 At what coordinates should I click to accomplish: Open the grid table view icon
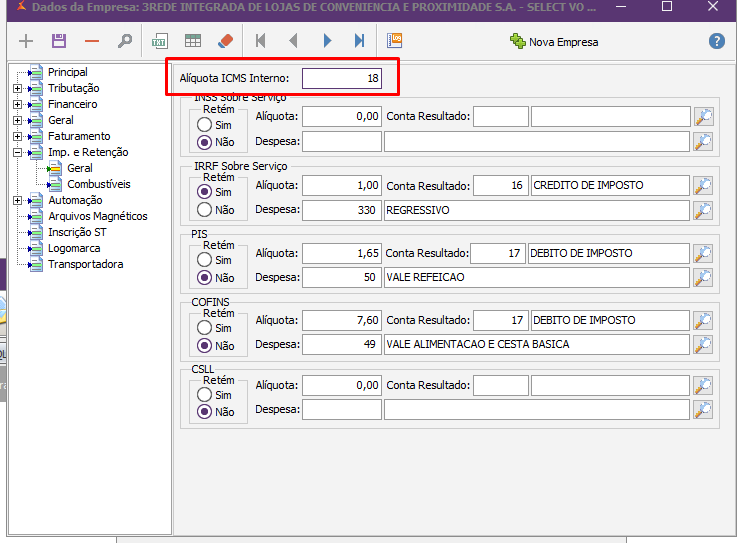click(x=193, y=41)
